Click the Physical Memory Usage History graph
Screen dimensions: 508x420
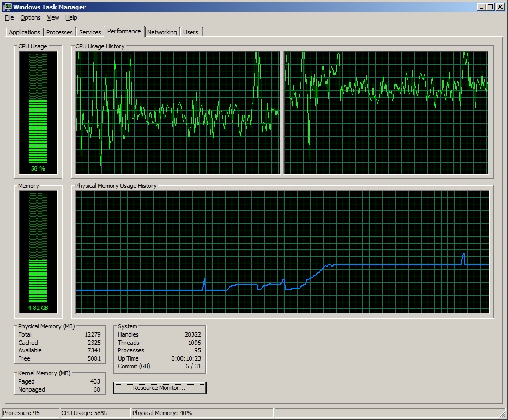[282, 252]
